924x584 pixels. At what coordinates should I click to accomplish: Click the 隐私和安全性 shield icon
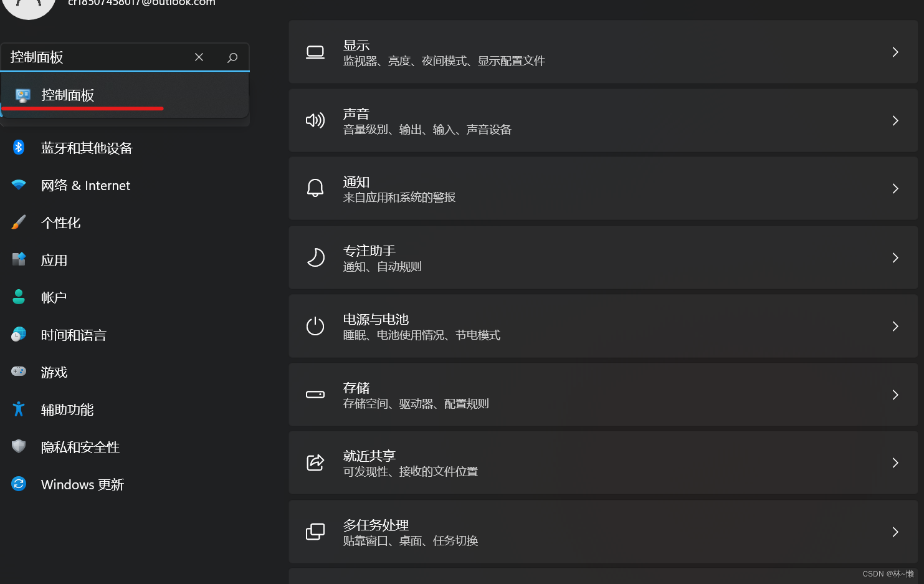point(19,447)
